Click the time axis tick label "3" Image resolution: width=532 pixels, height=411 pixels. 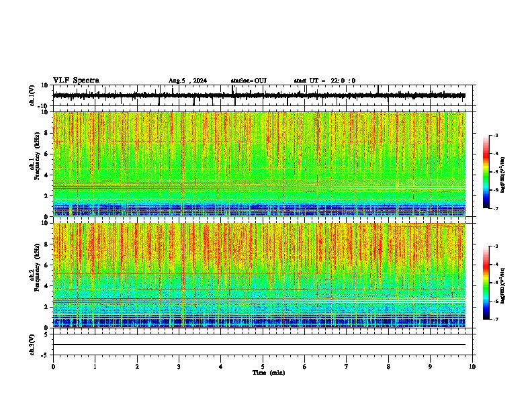pos(179,367)
